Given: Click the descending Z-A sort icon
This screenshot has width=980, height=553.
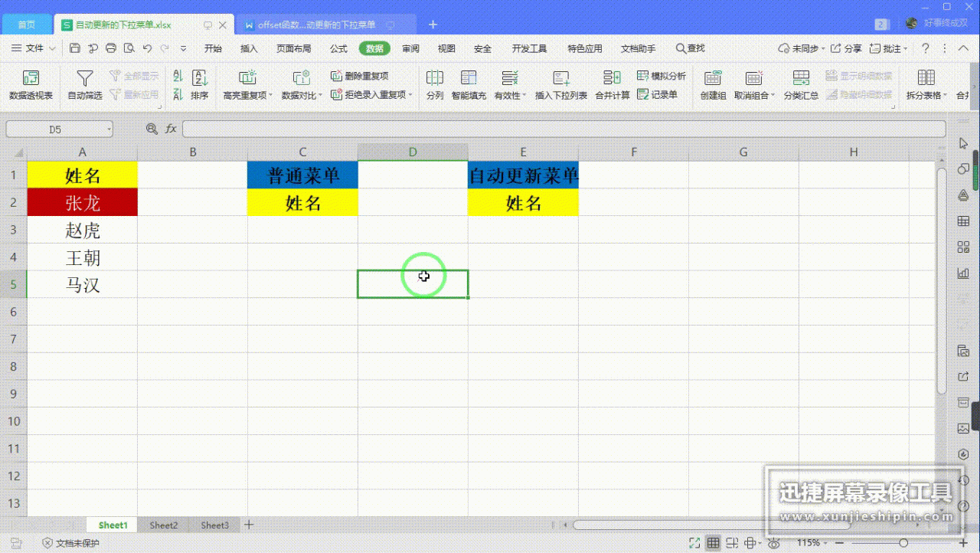Looking at the screenshot, I should click(178, 95).
